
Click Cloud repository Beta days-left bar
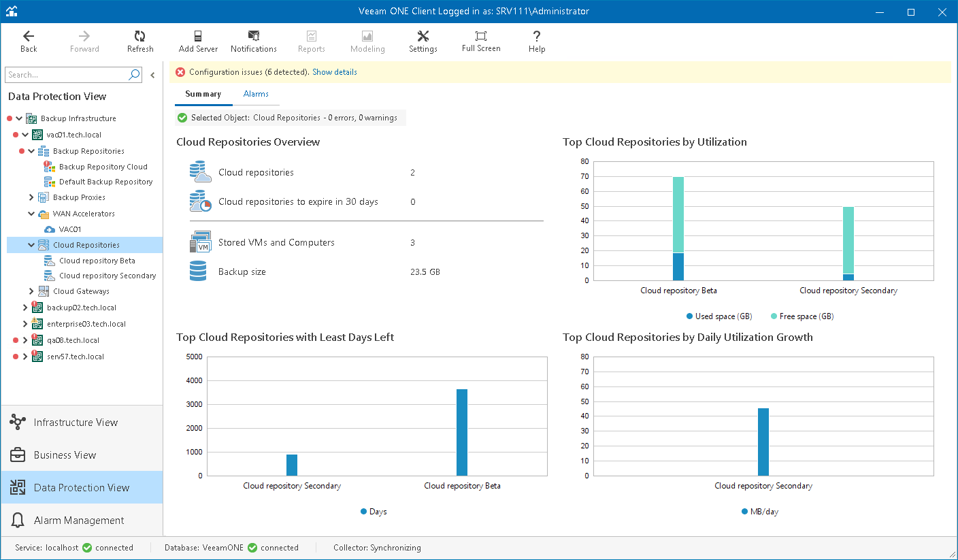coord(462,432)
